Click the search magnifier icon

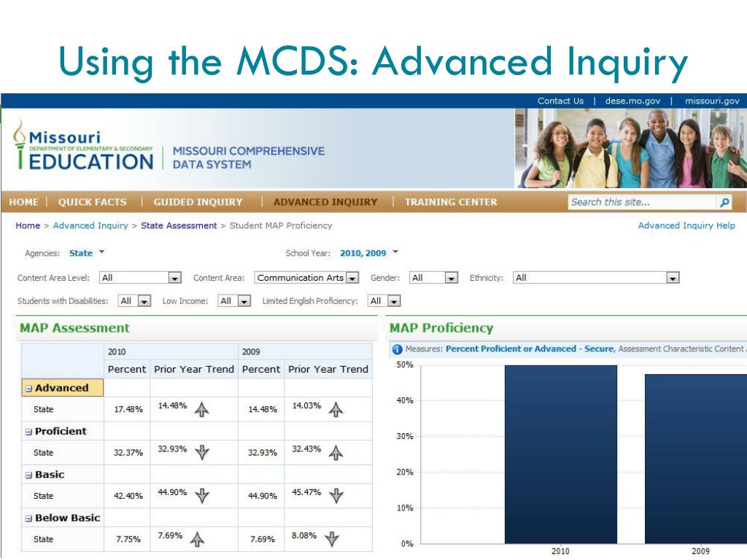(724, 203)
